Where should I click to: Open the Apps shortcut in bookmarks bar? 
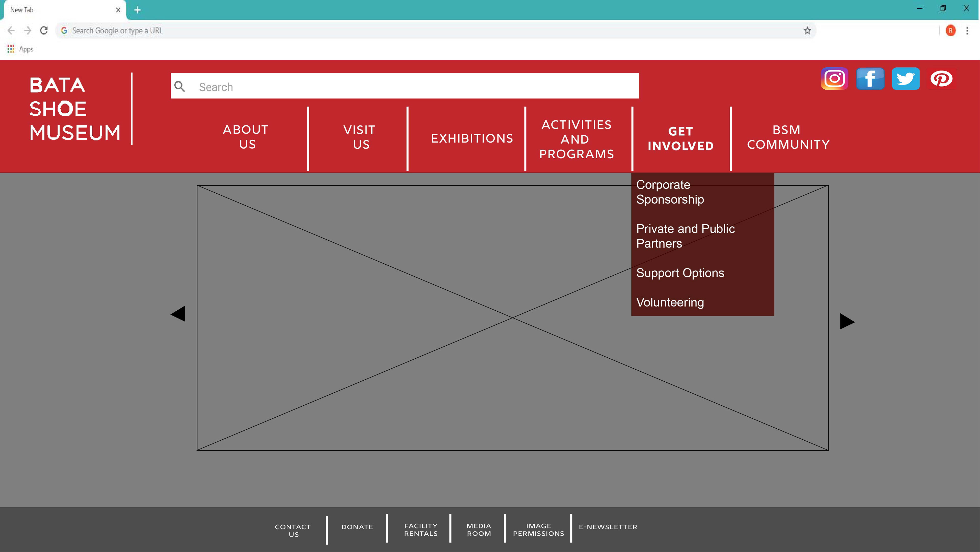[x=20, y=49]
